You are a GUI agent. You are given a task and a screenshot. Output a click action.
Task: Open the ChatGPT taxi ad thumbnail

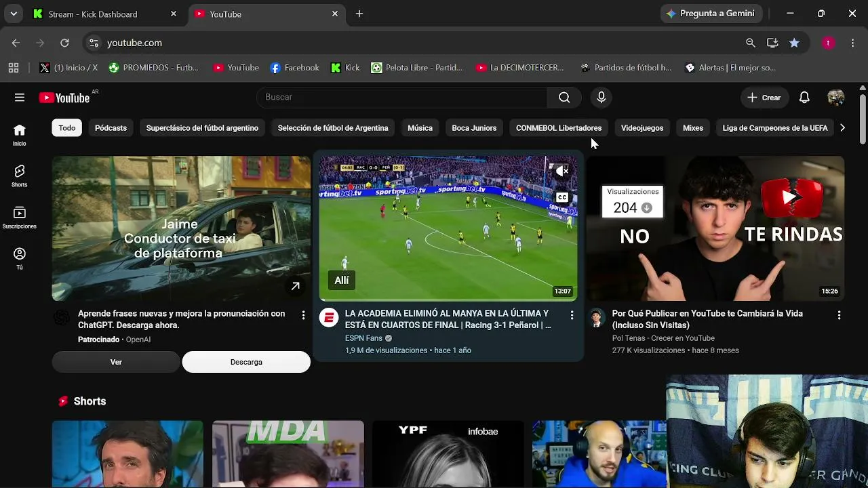(181, 228)
